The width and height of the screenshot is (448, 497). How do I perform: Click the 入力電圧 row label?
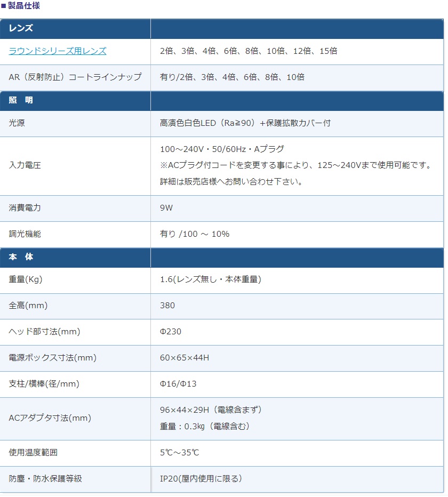point(25,165)
